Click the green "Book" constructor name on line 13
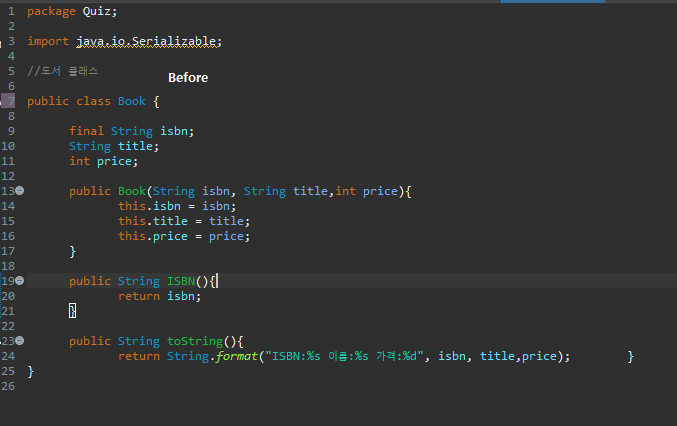This screenshot has height=426, width=677. point(132,191)
